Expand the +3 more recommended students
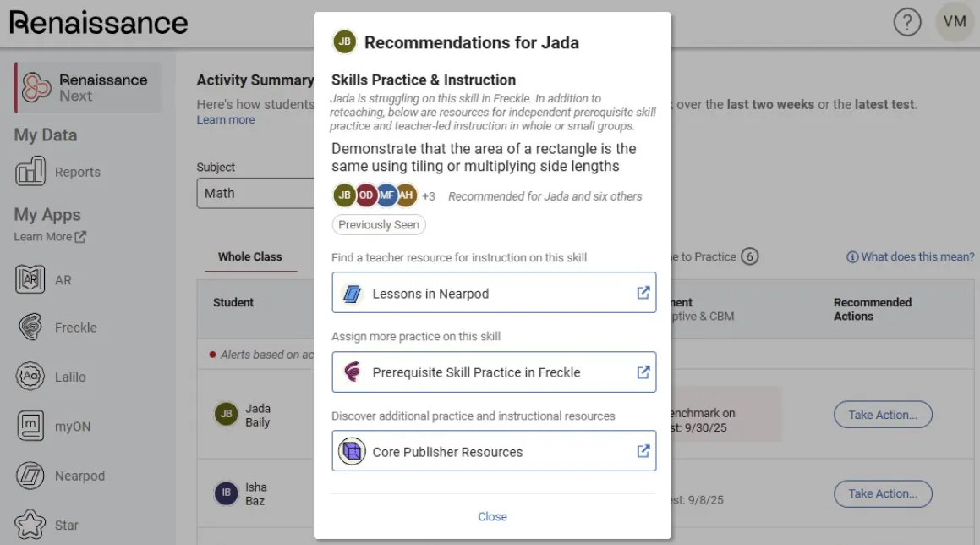The width and height of the screenshot is (980, 545). [429, 196]
